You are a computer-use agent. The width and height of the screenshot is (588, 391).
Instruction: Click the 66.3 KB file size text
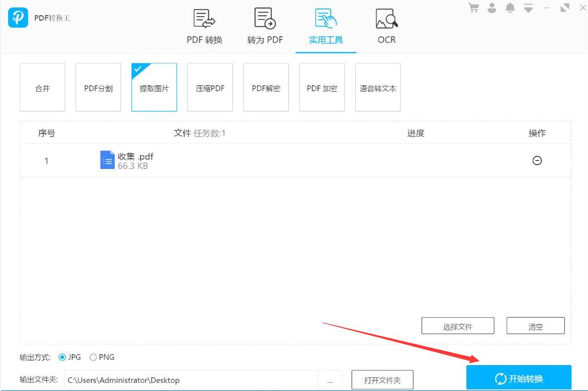point(133,166)
